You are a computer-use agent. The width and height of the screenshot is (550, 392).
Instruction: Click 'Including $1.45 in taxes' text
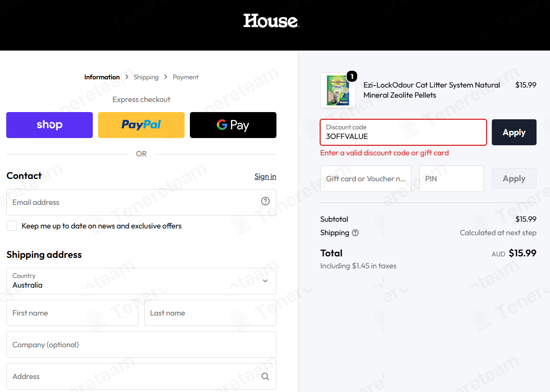click(358, 266)
